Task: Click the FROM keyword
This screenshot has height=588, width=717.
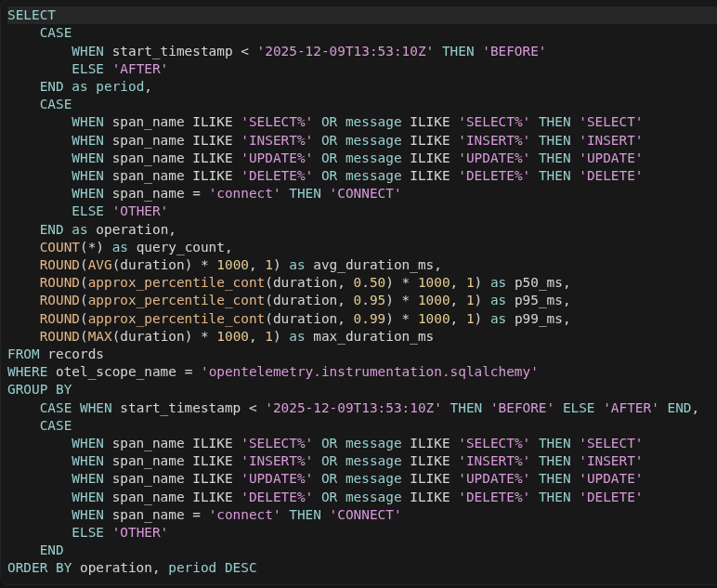Action: (x=23, y=354)
